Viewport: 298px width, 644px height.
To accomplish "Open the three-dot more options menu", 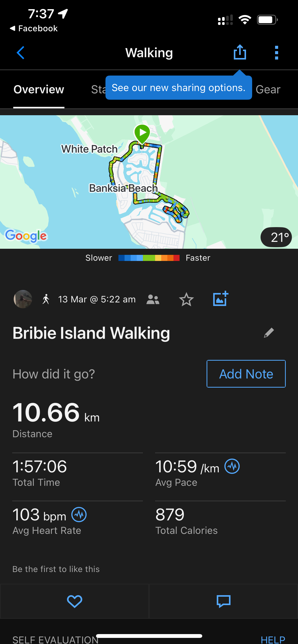I will click(276, 53).
